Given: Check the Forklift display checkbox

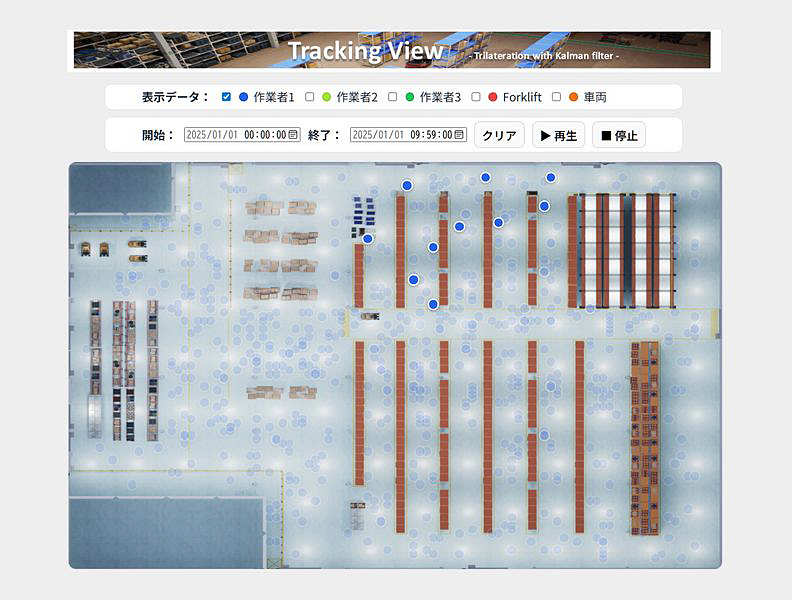Looking at the screenshot, I should pyautogui.click(x=476, y=97).
